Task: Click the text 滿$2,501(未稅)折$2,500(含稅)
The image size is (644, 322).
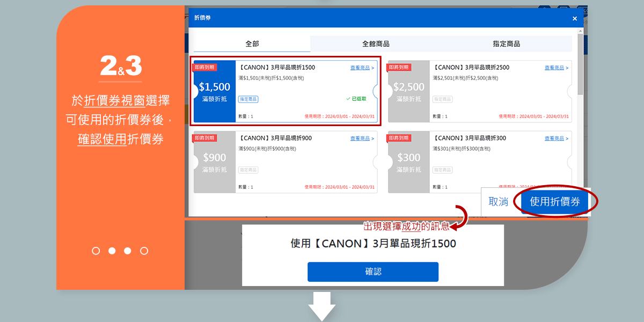Action: click(465, 78)
